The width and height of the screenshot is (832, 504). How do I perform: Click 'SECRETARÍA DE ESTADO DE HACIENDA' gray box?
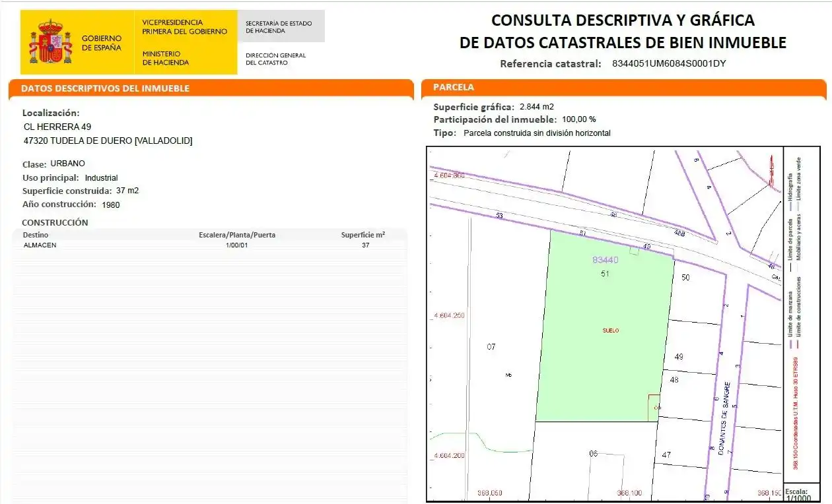281,26
